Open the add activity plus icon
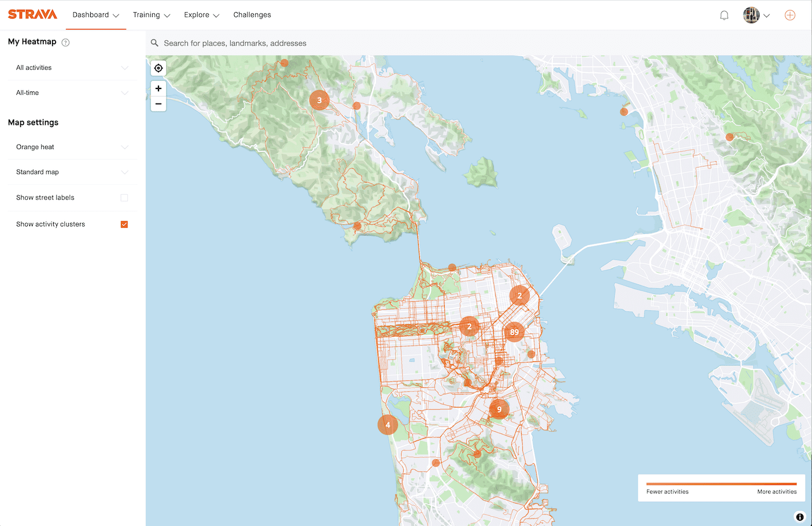 point(790,15)
